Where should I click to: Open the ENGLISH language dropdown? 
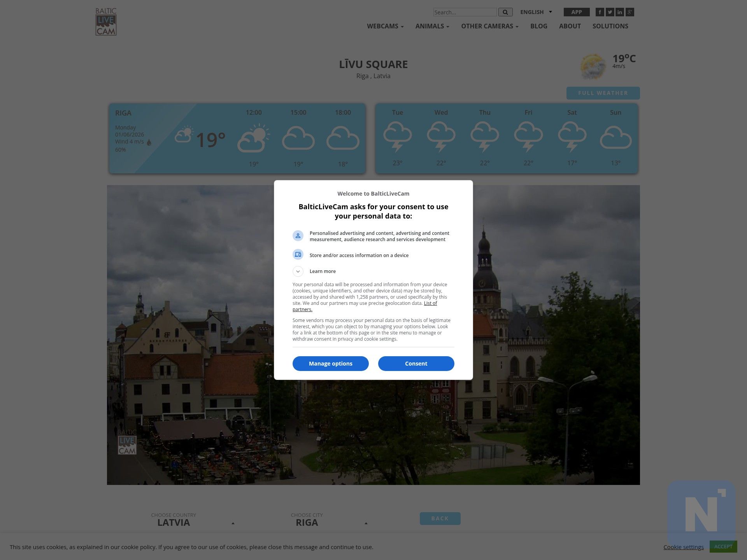click(536, 12)
